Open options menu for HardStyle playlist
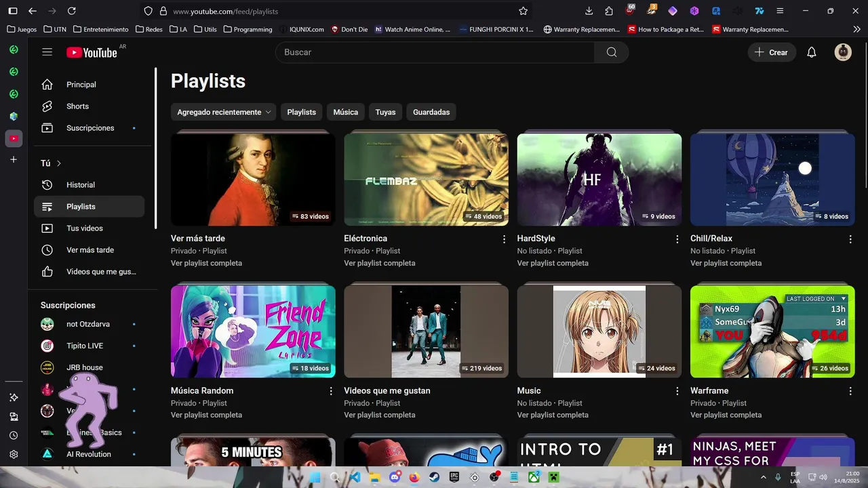This screenshot has width=868, height=488. click(677, 239)
